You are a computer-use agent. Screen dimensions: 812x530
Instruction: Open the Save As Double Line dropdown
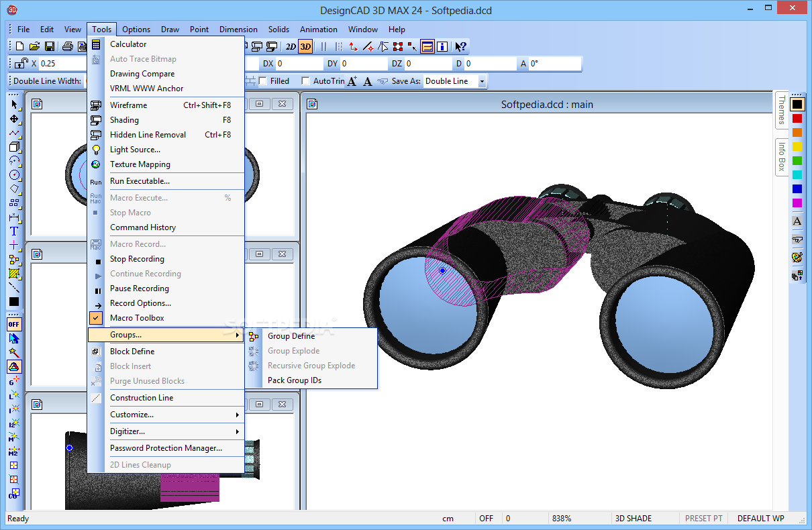(x=482, y=81)
